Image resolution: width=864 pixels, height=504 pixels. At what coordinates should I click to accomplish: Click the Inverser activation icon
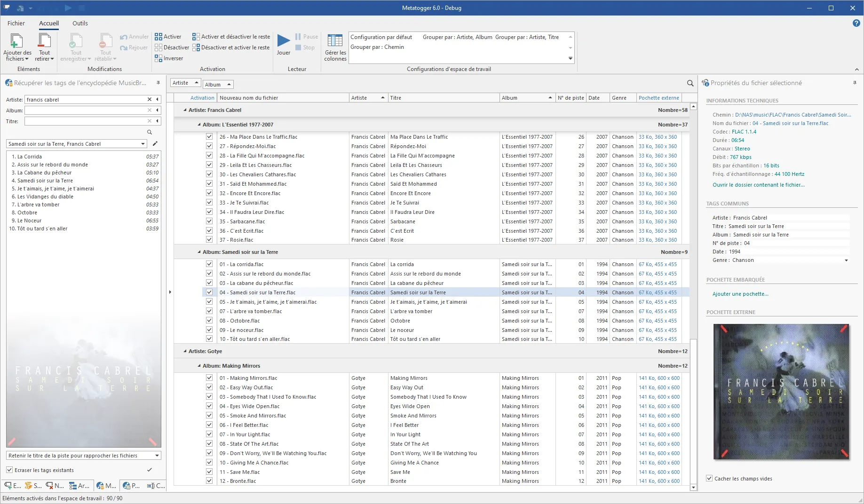tap(158, 58)
